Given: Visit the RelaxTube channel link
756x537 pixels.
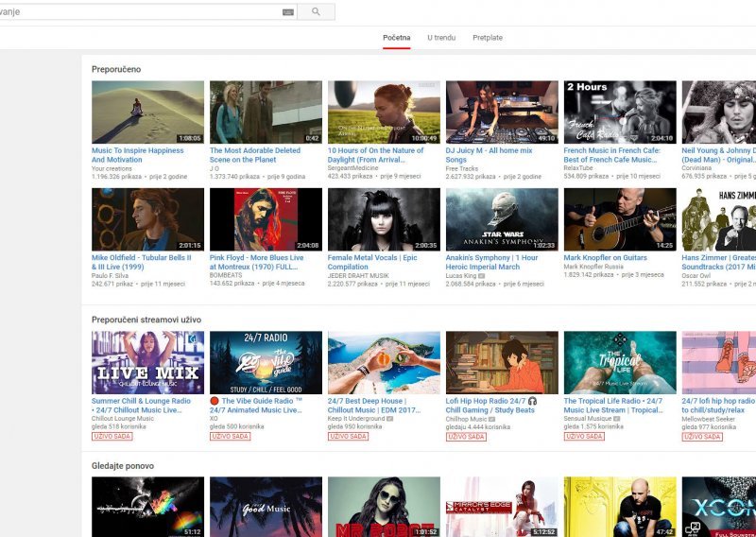Looking at the screenshot, I should click(x=578, y=168).
